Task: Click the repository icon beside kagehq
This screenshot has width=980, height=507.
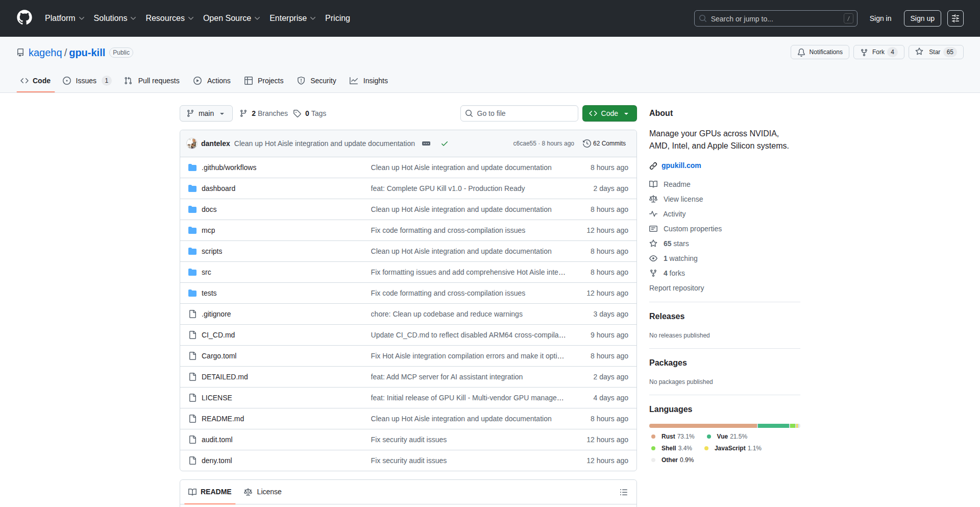Action: (x=20, y=53)
